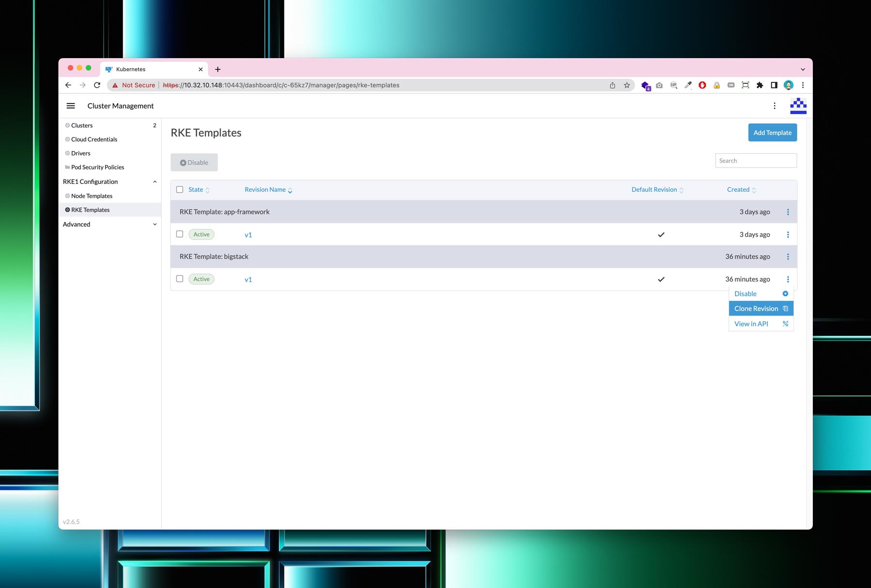Viewport: 871px width, 588px height.
Task: Click the Add Template button
Action: click(x=772, y=133)
